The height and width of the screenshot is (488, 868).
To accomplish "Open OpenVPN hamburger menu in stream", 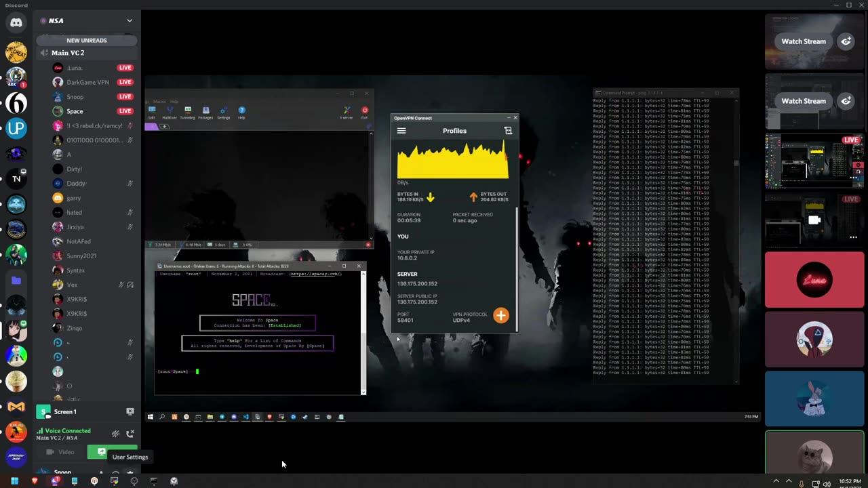I will [x=401, y=131].
